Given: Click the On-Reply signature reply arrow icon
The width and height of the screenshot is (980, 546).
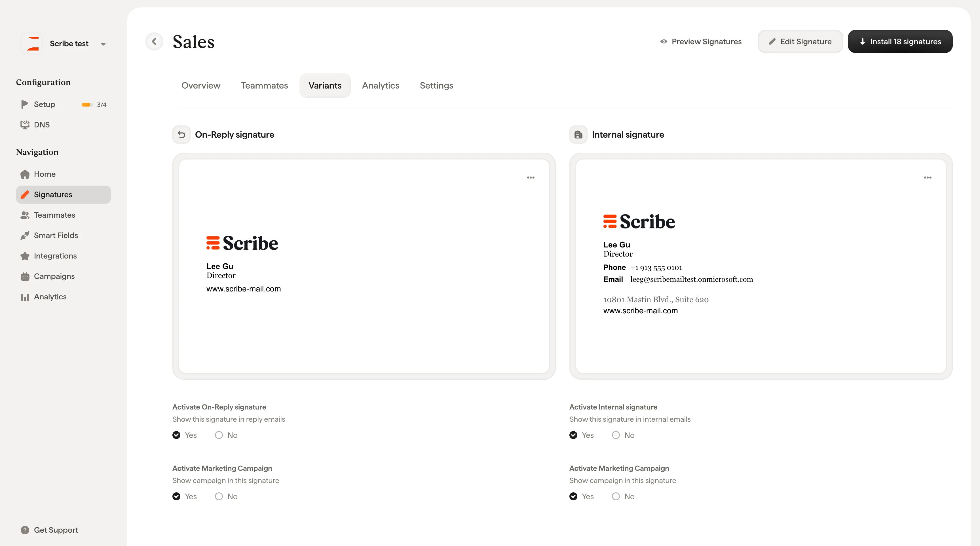Looking at the screenshot, I should [181, 135].
